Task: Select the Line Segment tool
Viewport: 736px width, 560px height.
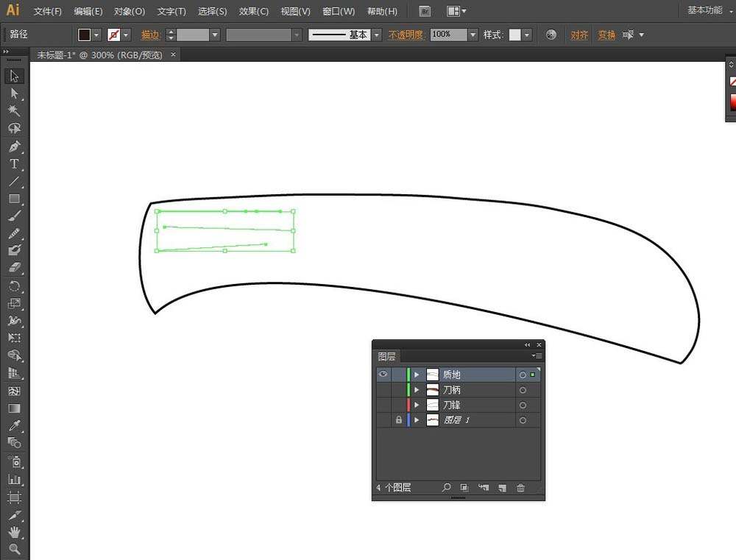Action: pos(14,181)
